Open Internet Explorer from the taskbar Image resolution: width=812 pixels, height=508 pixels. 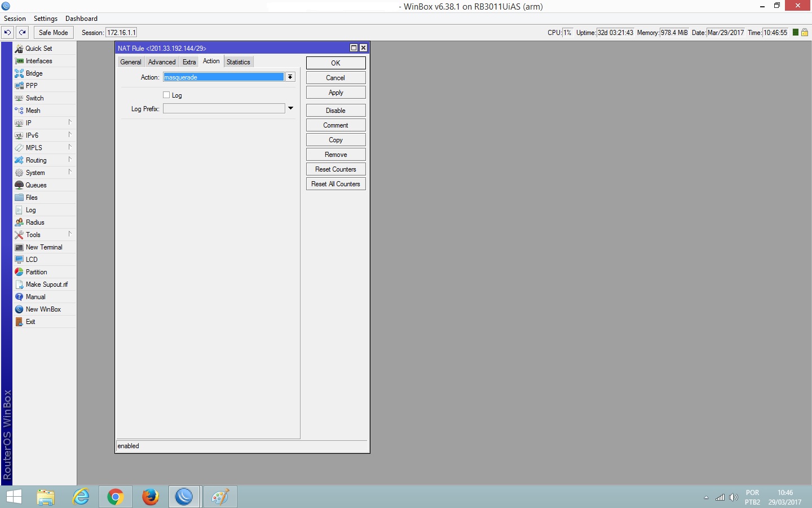81,497
